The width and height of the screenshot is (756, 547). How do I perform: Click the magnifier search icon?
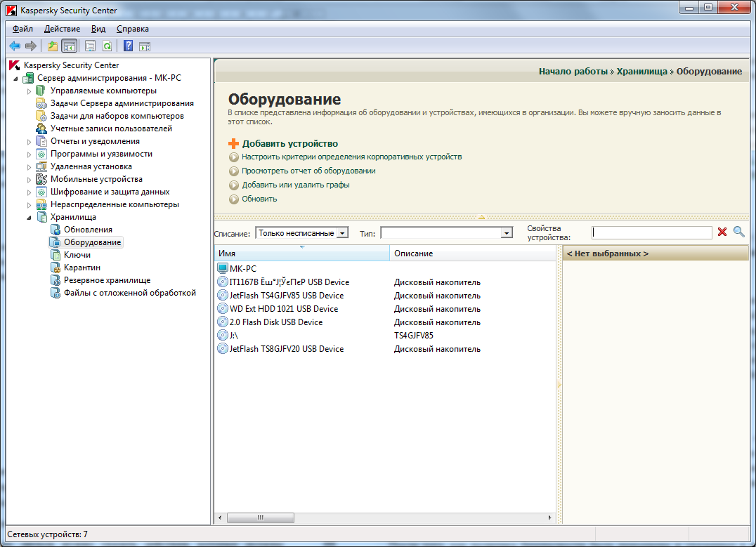coord(738,232)
